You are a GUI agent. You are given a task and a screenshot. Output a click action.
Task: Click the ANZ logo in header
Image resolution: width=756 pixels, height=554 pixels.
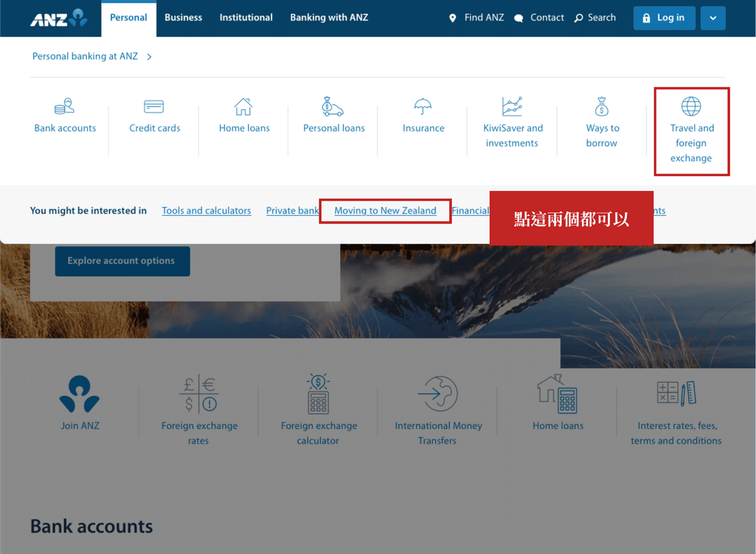[x=59, y=18]
